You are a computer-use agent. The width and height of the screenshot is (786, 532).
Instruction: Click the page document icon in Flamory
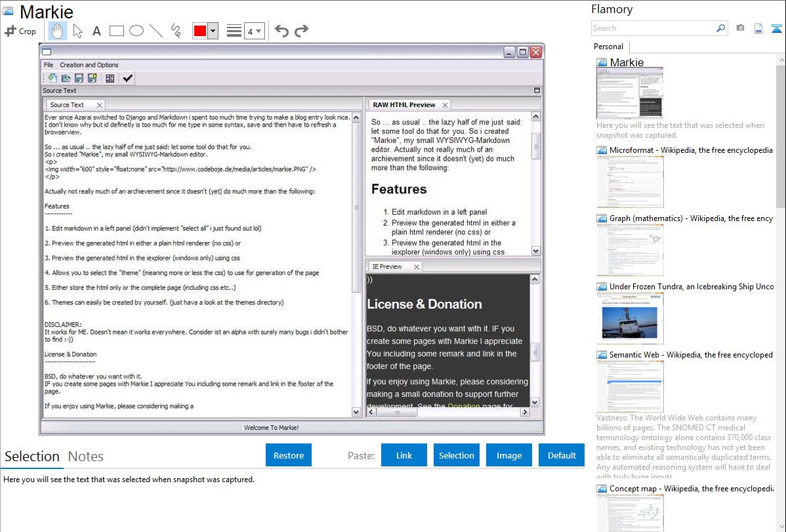point(758,28)
